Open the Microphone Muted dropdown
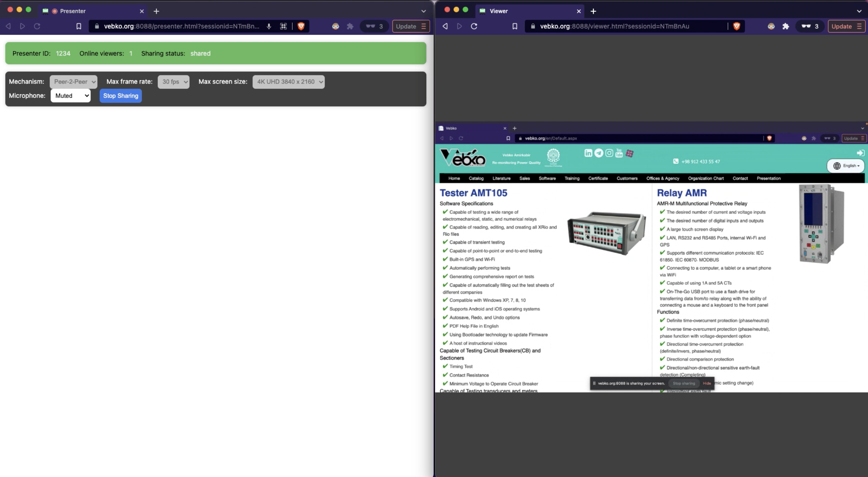The image size is (868, 477). click(x=71, y=96)
